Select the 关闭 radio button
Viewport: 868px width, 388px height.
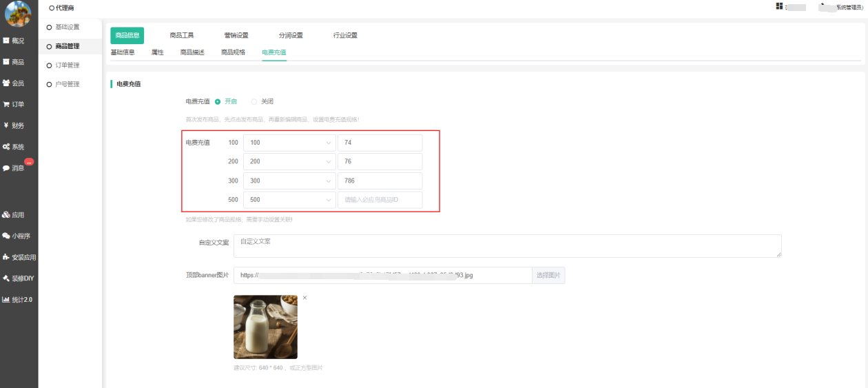click(254, 101)
